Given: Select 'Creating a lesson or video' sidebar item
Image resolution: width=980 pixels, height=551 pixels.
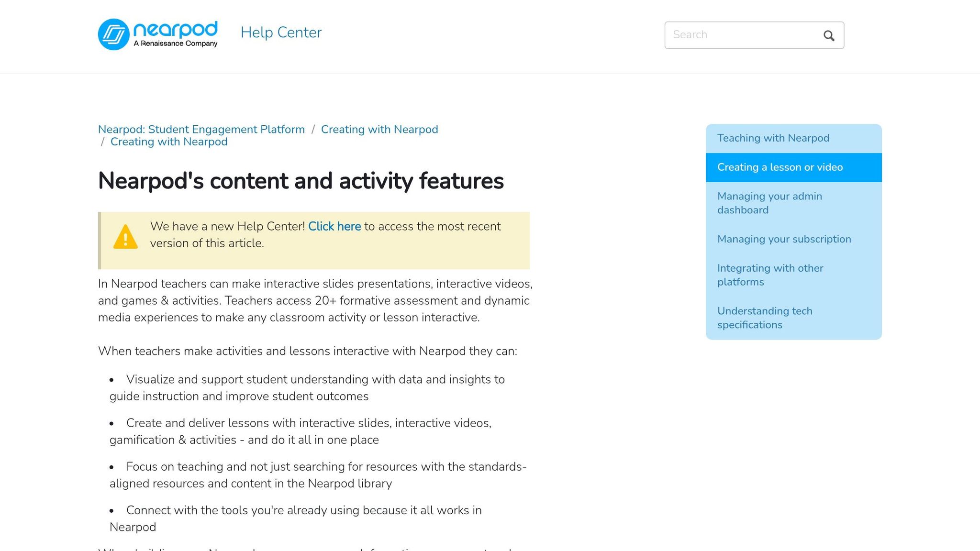Looking at the screenshot, I should tap(780, 167).
